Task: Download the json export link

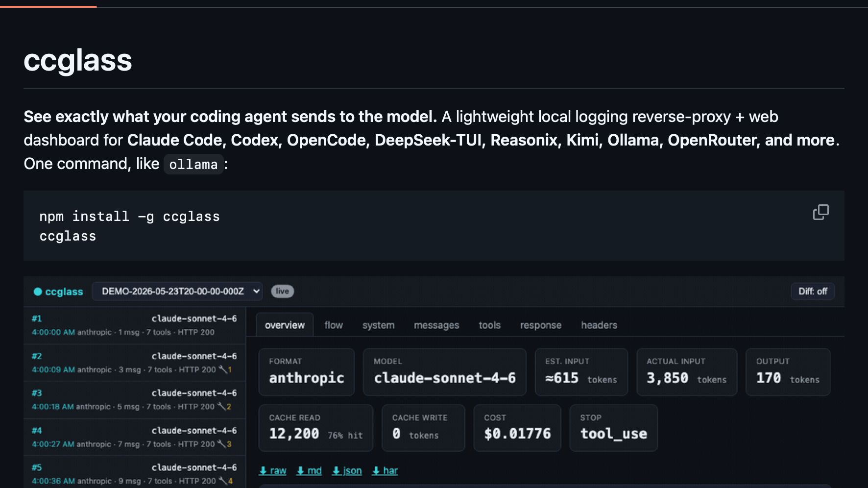Action: click(347, 471)
